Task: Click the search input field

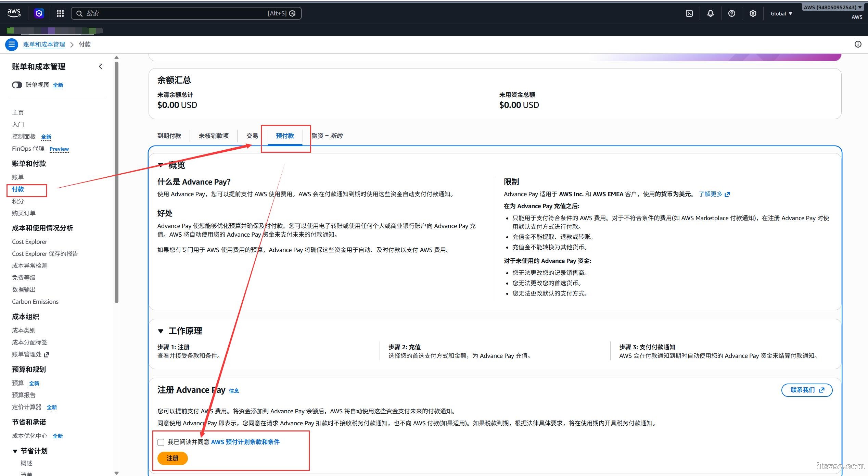Action: (x=186, y=13)
